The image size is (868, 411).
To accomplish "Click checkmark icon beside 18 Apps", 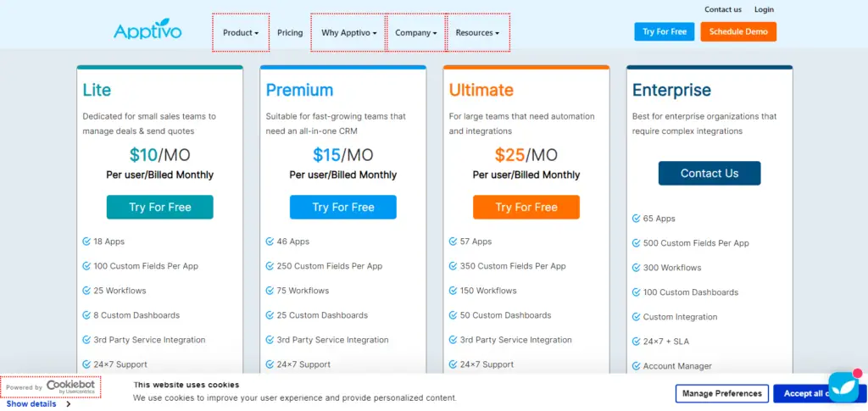I will point(86,242).
